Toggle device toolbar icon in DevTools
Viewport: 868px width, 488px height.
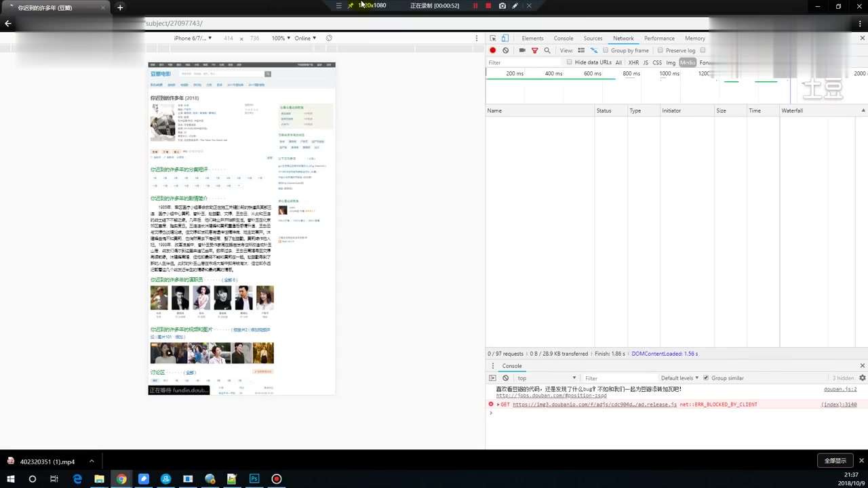tap(505, 38)
